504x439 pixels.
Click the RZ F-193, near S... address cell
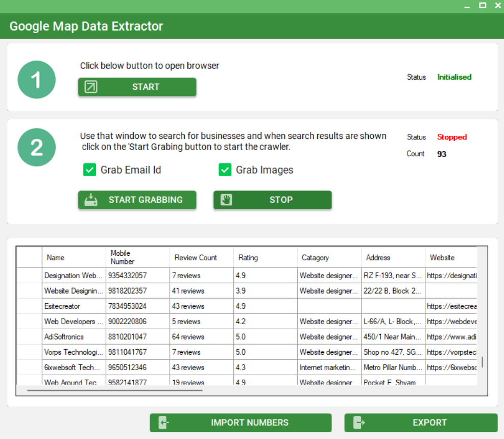[x=393, y=276]
